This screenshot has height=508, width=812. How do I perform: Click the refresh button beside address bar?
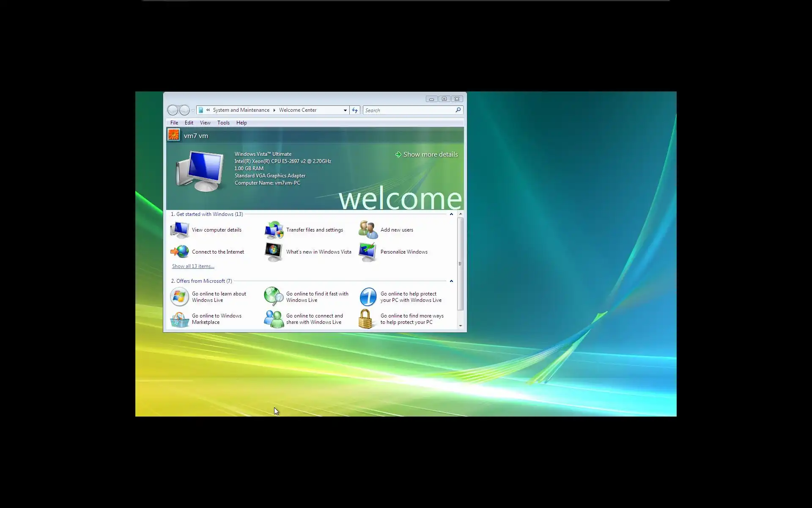[x=355, y=110]
